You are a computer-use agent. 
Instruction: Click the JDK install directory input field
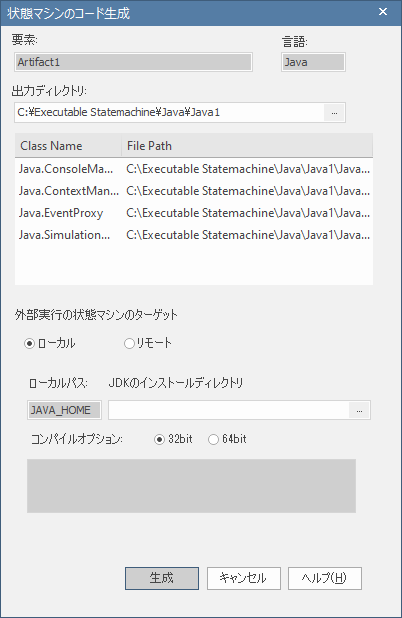(229, 410)
